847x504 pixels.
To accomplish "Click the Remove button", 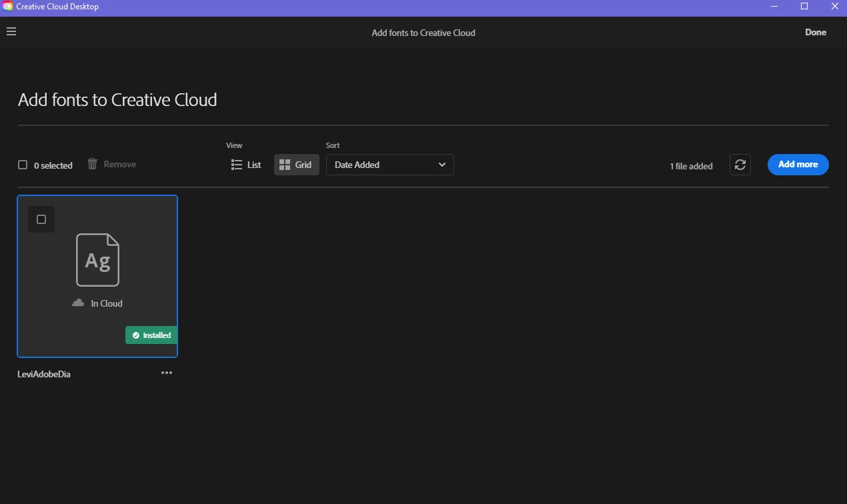I will 112,164.
